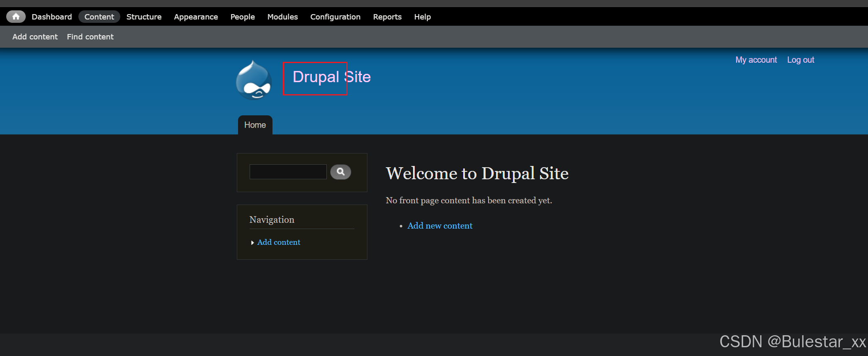The image size is (868, 356).
Task: Open the Reports admin menu
Action: (x=387, y=17)
